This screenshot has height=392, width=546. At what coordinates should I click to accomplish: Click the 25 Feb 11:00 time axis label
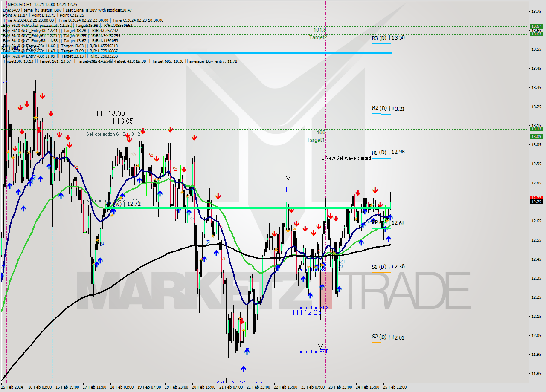pos(395,387)
